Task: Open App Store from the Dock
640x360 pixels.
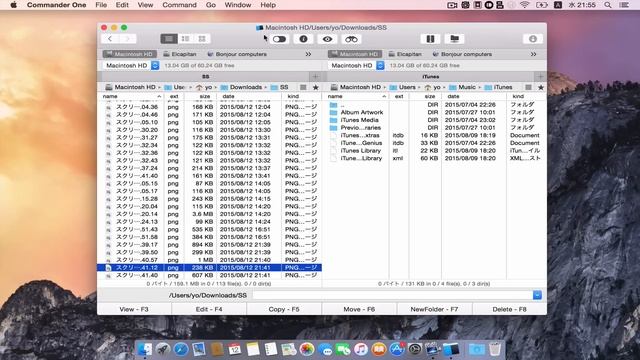Action: point(397,349)
